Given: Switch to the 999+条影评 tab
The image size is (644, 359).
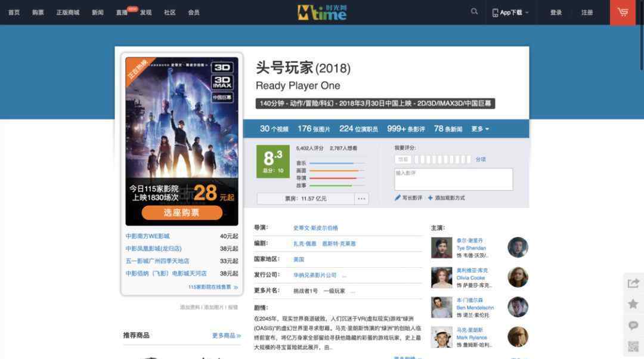Looking at the screenshot, I should tap(406, 129).
